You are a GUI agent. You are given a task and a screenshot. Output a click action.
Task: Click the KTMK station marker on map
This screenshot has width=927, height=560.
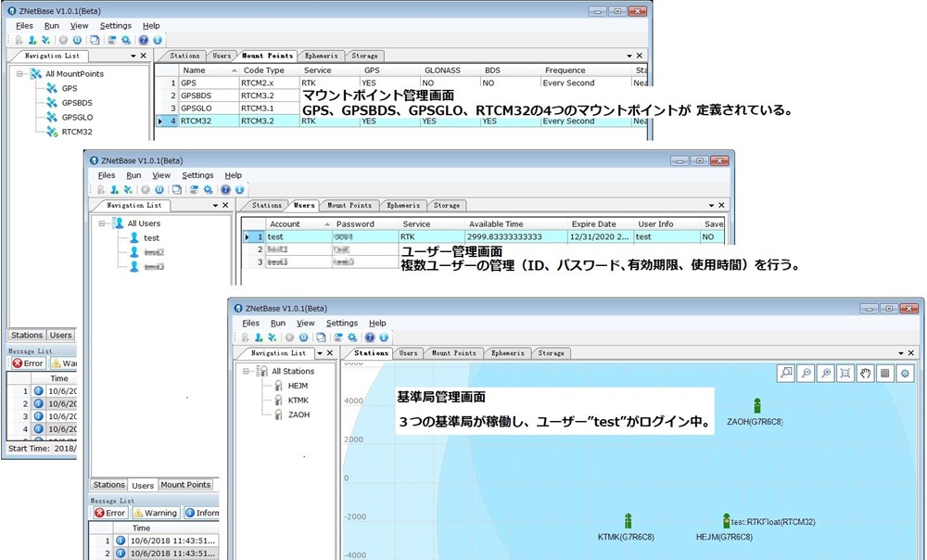pyautogui.click(x=628, y=521)
